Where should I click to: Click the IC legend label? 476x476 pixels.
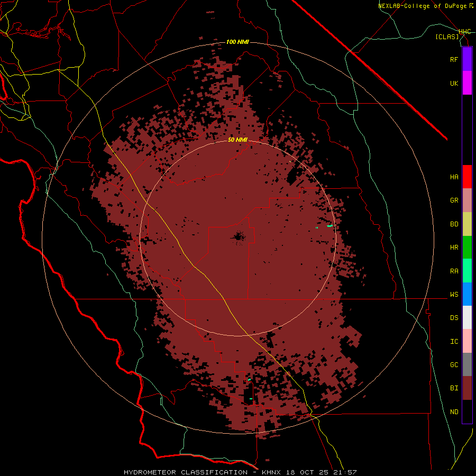coord(454,342)
